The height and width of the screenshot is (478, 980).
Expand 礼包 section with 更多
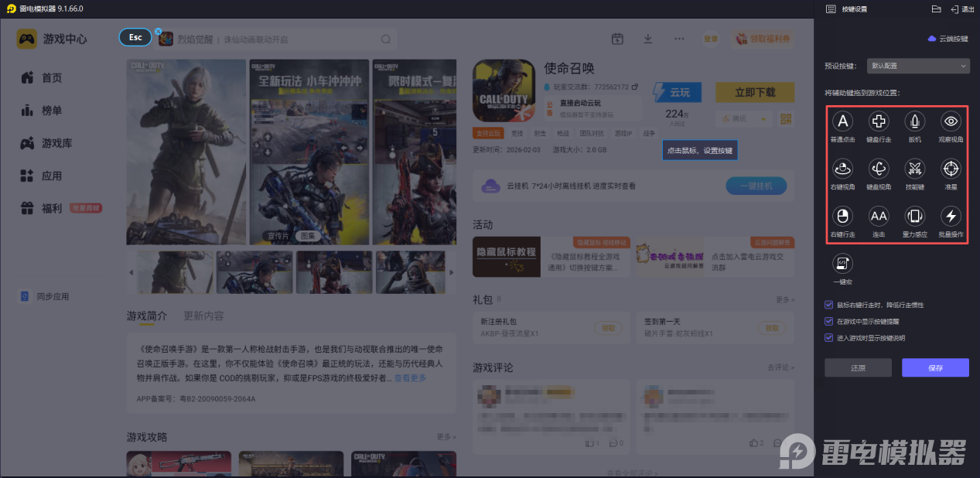pyautogui.click(x=784, y=299)
